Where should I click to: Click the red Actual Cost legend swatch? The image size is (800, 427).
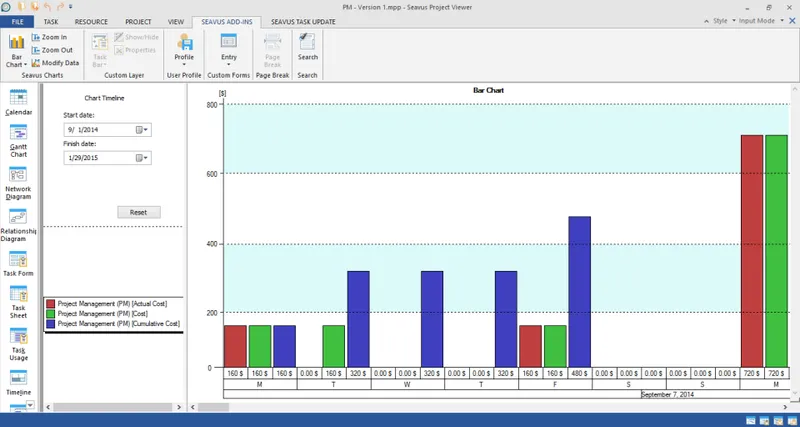[51, 304]
